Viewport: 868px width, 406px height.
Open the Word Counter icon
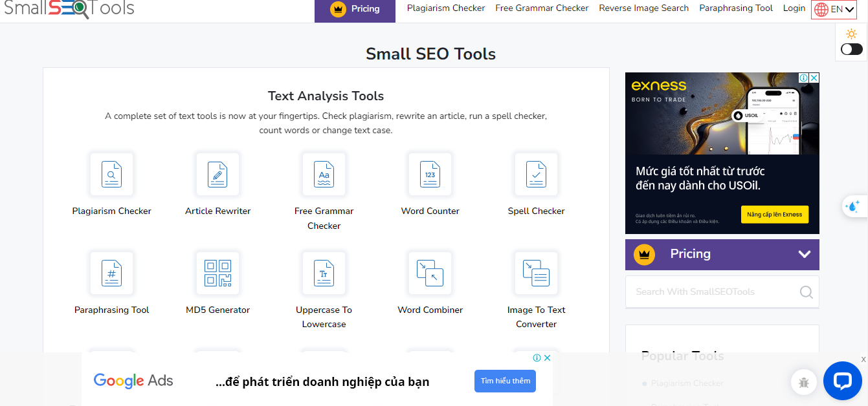[x=430, y=174]
